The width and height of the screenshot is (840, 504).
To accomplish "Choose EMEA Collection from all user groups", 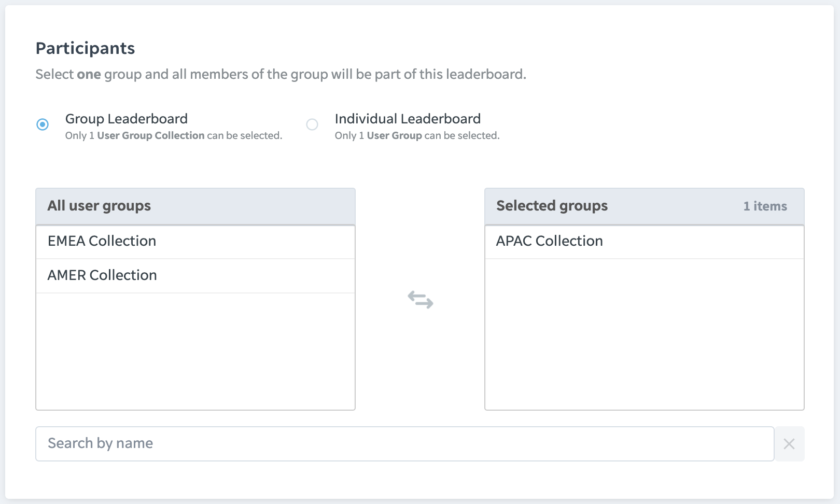I will click(195, 242).
